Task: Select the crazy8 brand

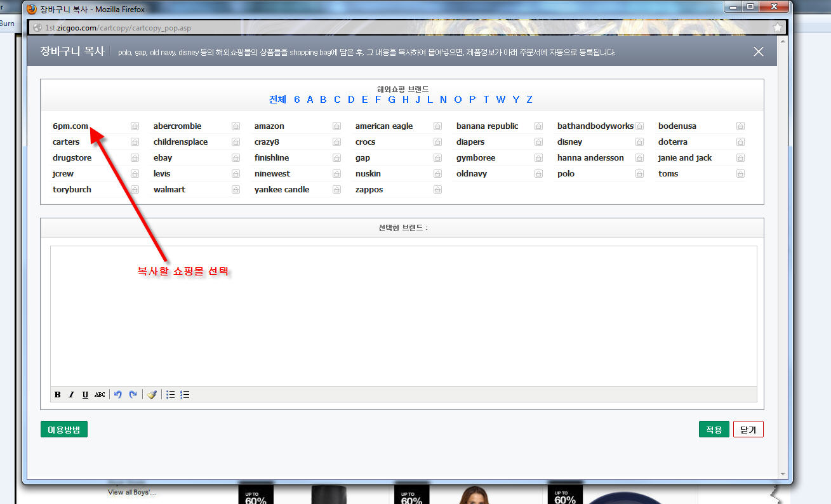Action: click(x=267, y=142)
